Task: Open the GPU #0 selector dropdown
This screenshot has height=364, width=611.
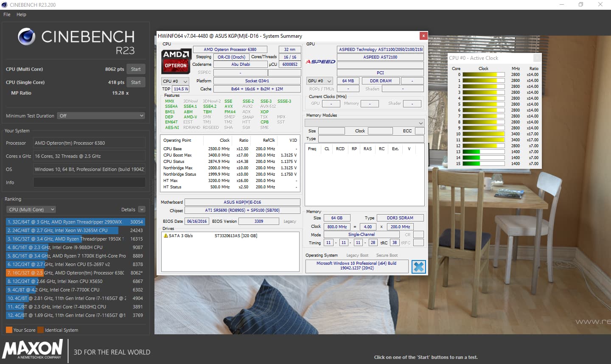Action: tap(320, 81)
